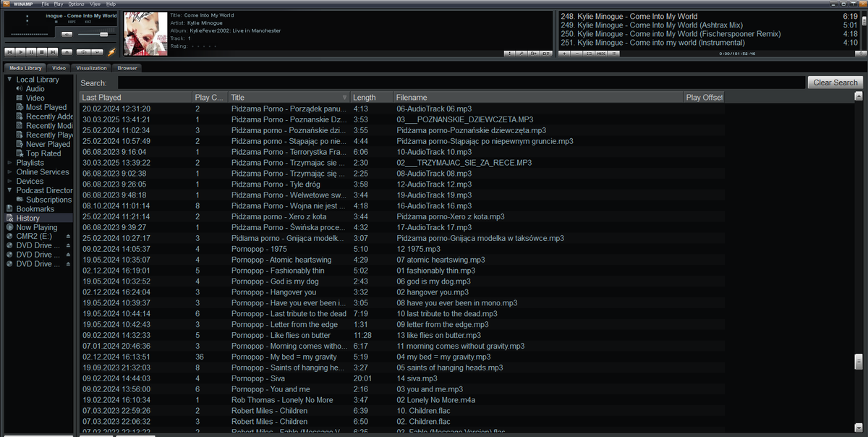Expand the Devices tree node
868x437 pixels.
[9, 181]
